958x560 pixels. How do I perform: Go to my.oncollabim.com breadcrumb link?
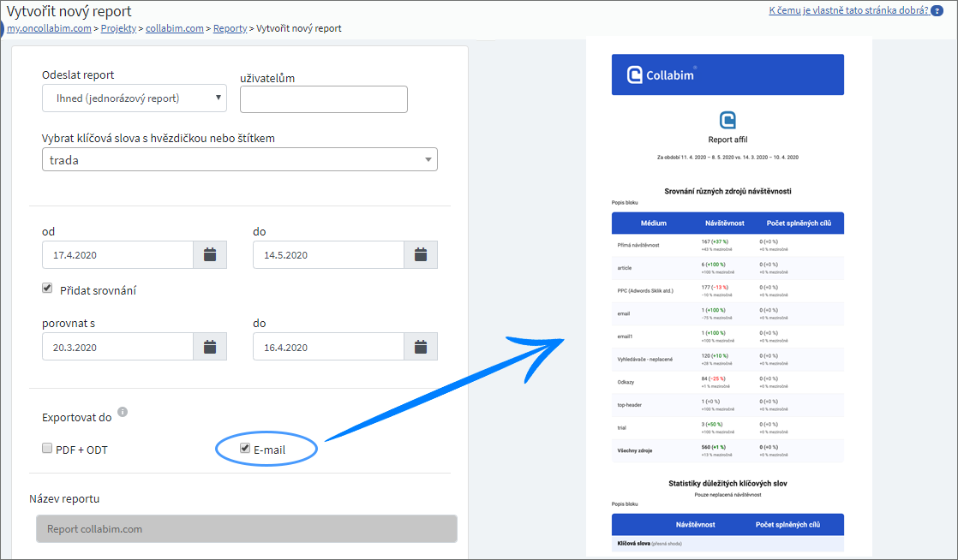click(49, 28)
